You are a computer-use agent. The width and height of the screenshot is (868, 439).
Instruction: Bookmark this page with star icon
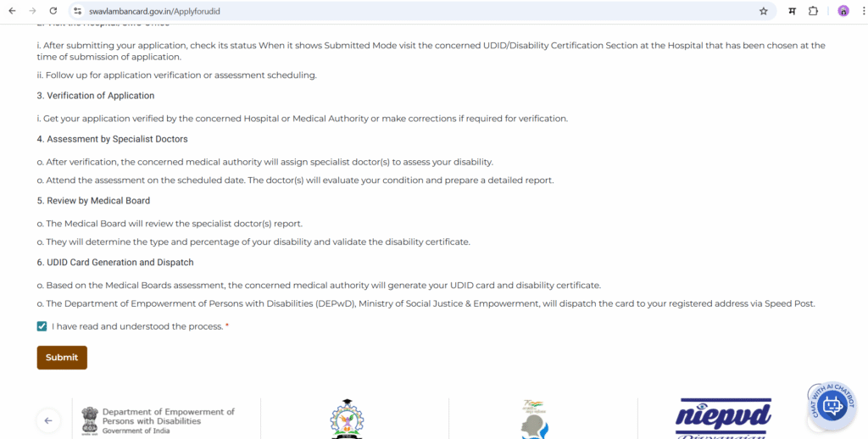(763, 11)
